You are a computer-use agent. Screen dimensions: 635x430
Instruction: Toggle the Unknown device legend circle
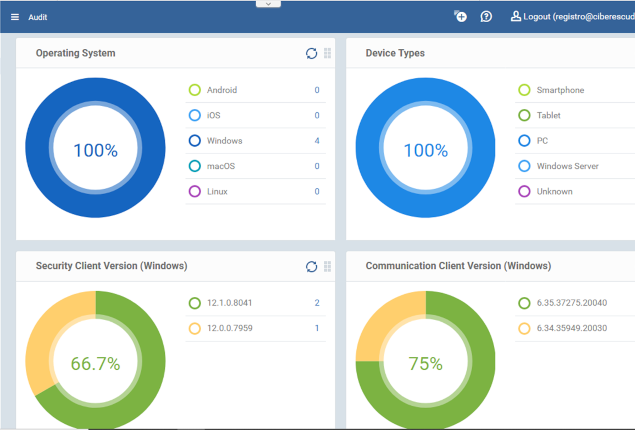(x=524, y=191)
